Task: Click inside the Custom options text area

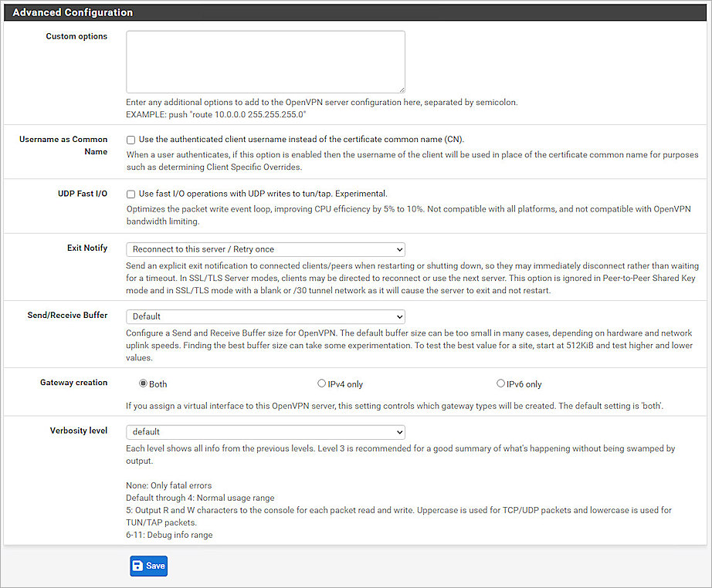Action: [266, 62]
